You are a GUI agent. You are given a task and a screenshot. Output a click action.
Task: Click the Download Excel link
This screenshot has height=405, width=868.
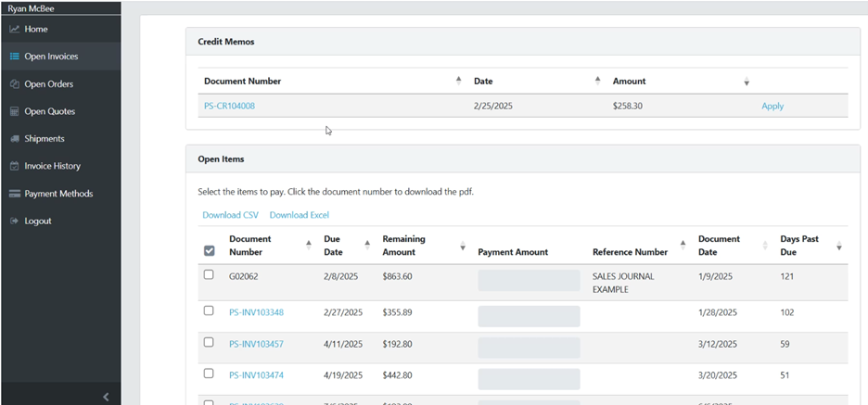300,215
